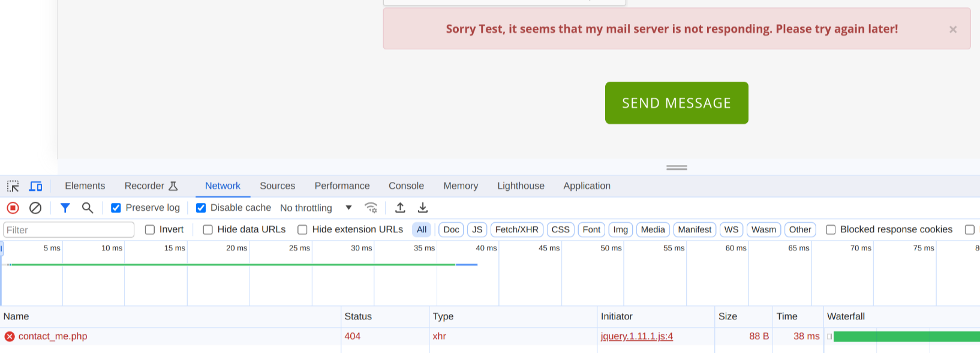The image size is (980, 353).
Task: Export HAR file with download icon
Action: [x=423, y=208]
